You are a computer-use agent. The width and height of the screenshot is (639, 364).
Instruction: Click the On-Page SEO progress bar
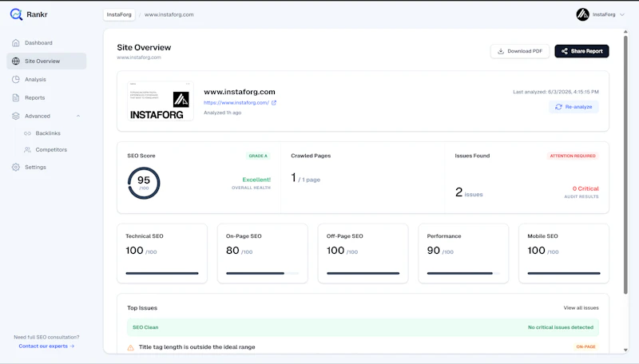tap(263, 273)
